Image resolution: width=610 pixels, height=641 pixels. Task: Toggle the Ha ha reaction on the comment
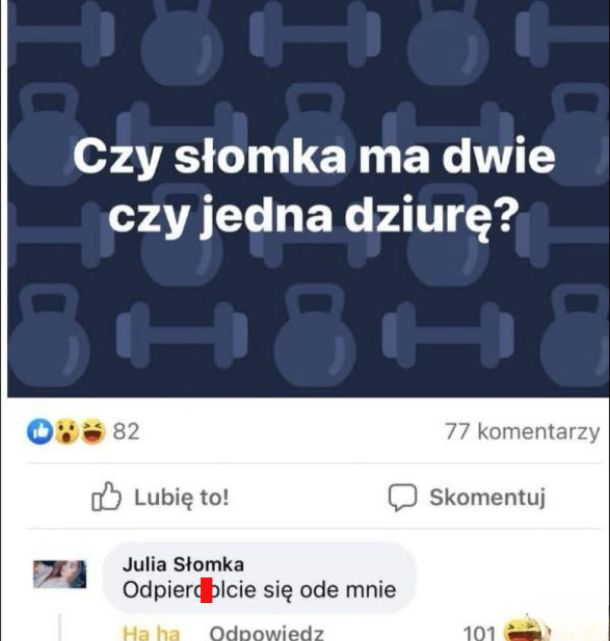pyautogui.click(x=151, y=633)
